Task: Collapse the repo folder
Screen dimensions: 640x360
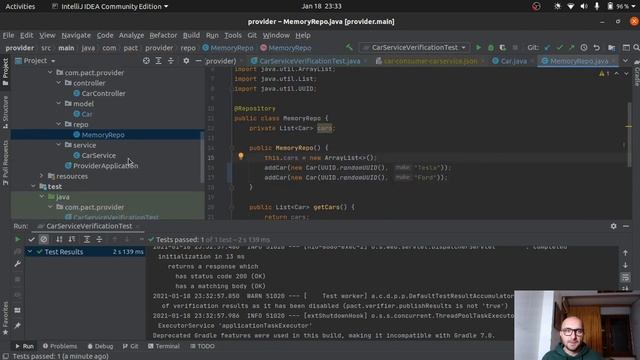Action: pyautogui.click(x=59, y=124)
